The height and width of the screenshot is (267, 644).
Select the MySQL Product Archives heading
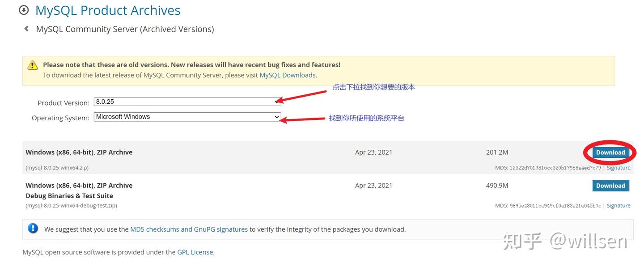(107, 10)
